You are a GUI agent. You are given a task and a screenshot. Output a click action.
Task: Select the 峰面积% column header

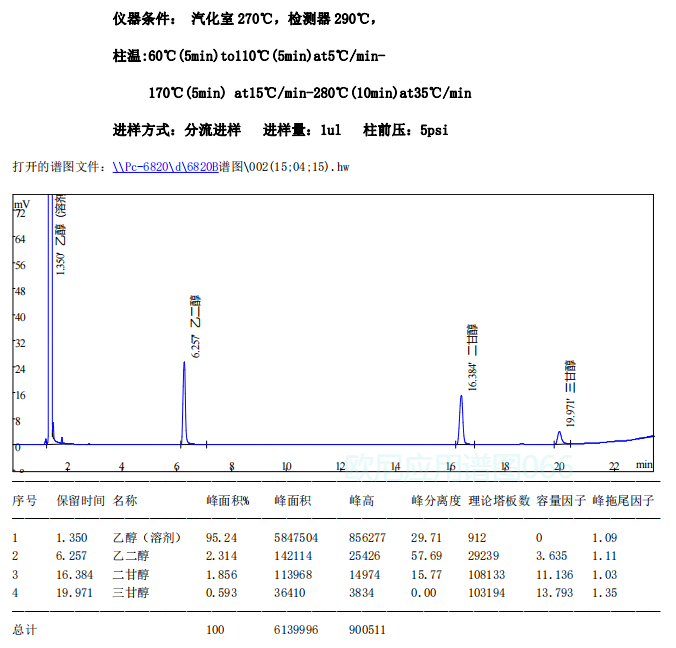[x=227, y=500]
